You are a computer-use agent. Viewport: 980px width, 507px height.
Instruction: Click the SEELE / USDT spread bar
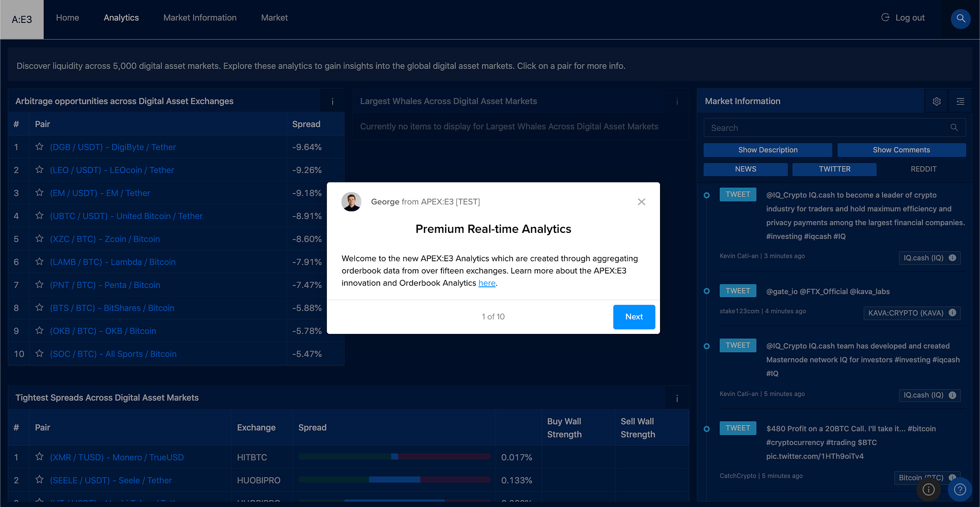394,480
